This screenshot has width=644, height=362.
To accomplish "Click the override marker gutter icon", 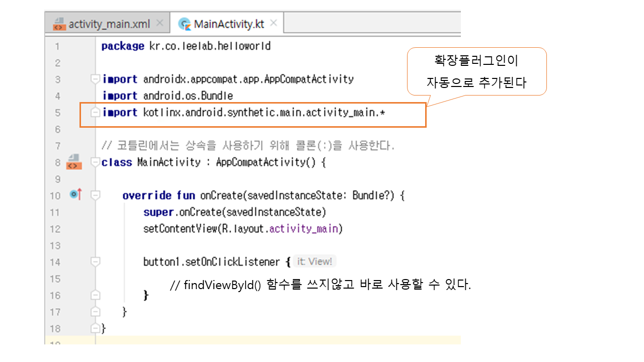I will pyautogui.click(x=75, y=195).
